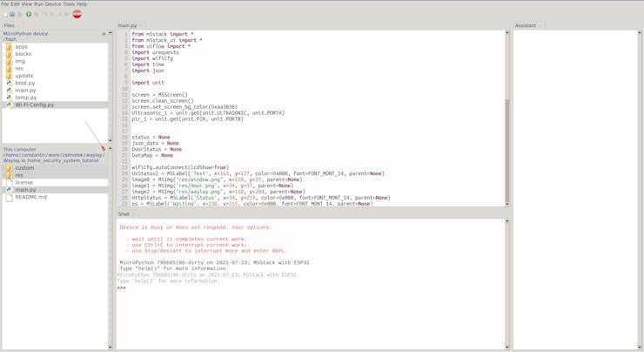Click the Shell prompt input line
Image resolution: width=644 pixels, height=352 pixels.
[310, 288]
